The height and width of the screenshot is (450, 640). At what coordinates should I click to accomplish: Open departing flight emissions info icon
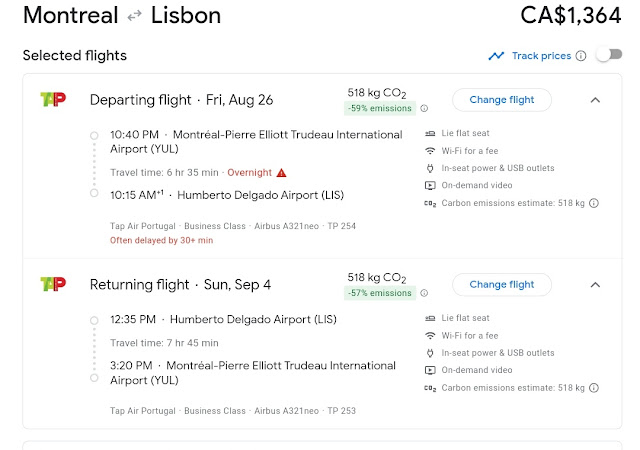424,109
